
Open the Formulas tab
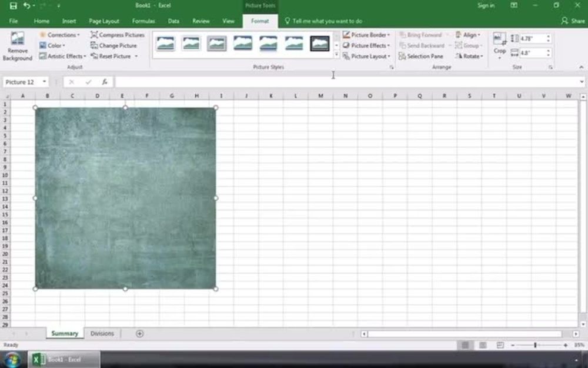[143, 21]
